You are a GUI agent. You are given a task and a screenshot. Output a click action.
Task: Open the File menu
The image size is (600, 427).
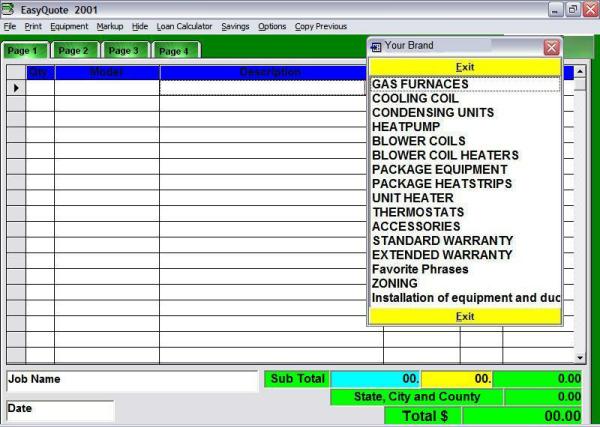[x=10, y=26]
